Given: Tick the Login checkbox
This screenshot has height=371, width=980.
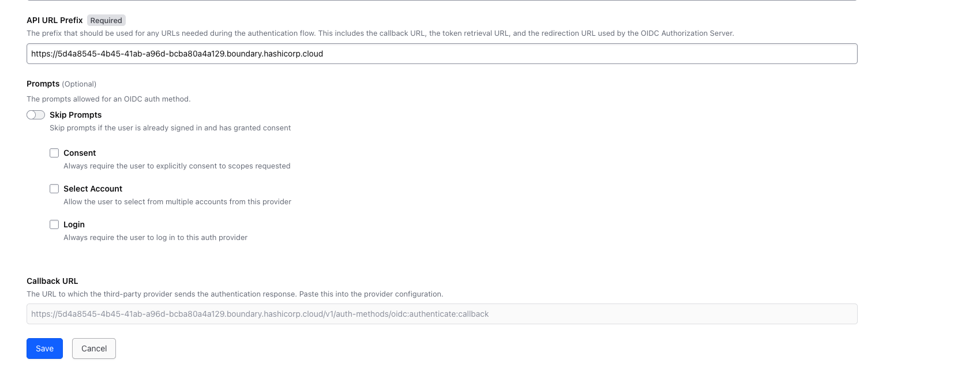Looking at the screenshot, I should coord(54,224).
